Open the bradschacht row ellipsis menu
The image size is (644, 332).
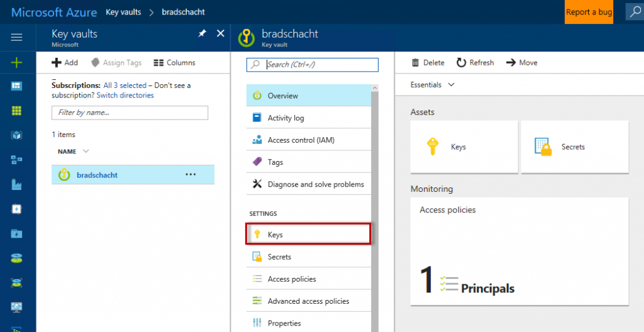click(191, 174)
